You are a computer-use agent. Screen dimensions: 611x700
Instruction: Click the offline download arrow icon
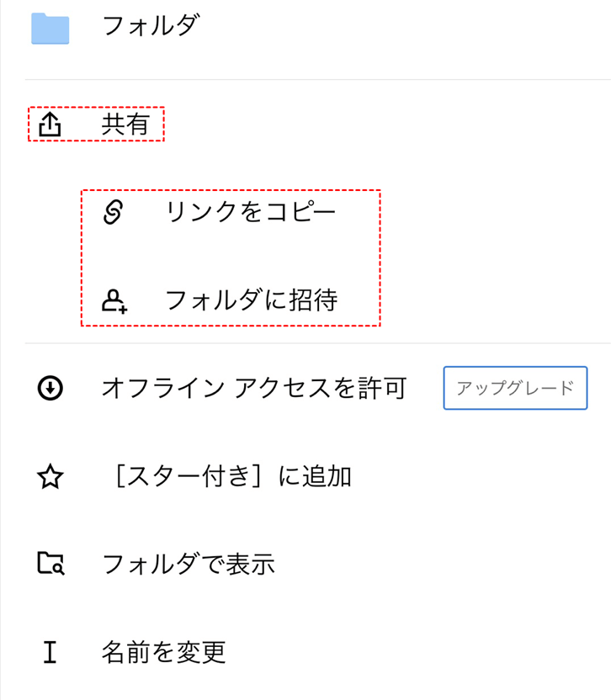[50, 389]
